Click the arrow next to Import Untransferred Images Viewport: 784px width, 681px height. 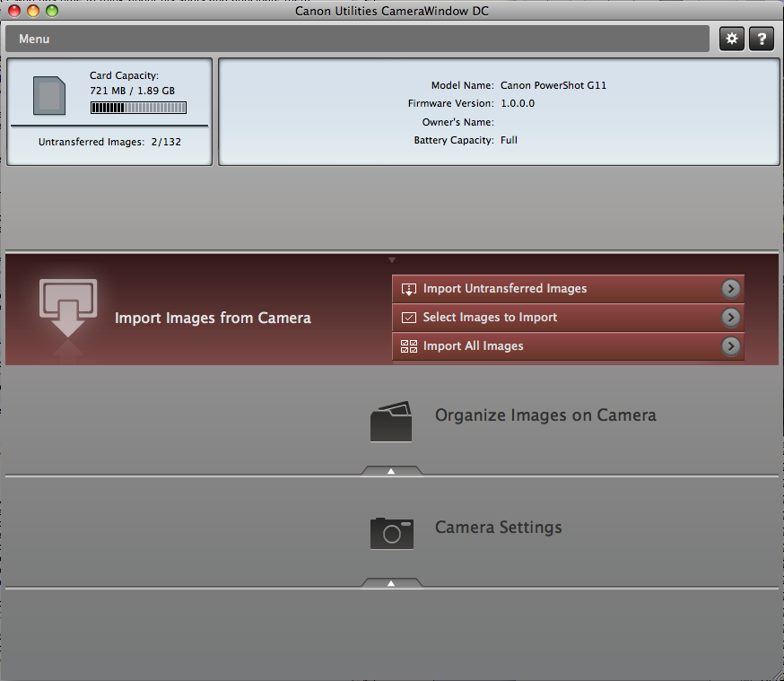click(x=731, y=289)
